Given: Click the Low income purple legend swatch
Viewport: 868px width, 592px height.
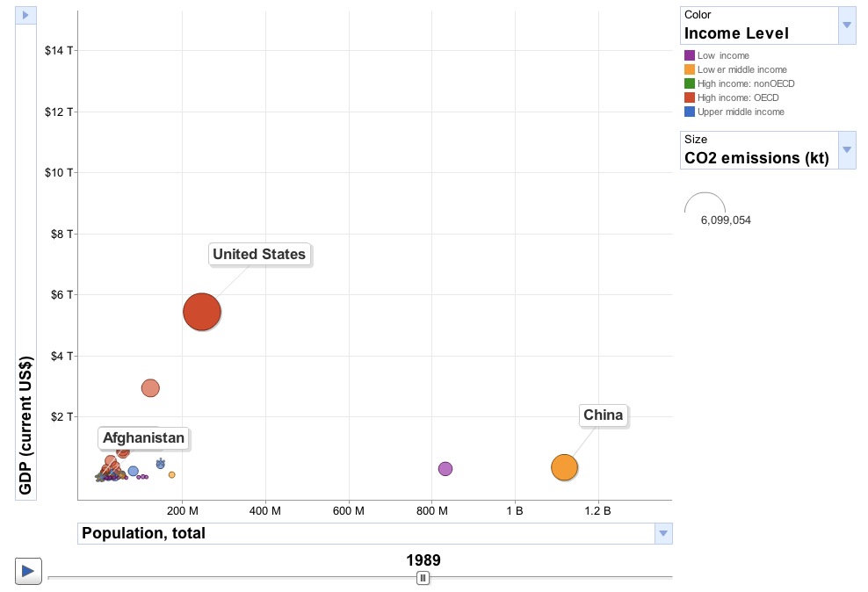Looking at the screenshot, I should click(690, 55).
